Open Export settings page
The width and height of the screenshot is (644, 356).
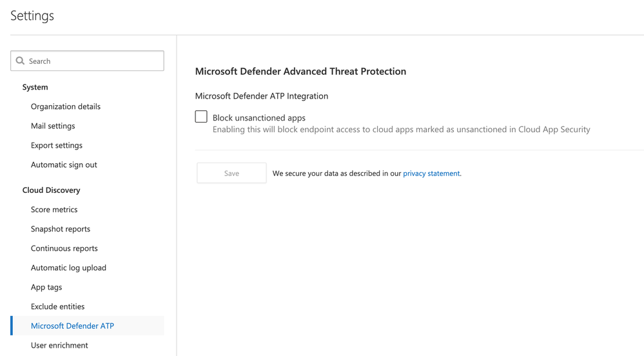pyautogui.click(x=57, y=145)
